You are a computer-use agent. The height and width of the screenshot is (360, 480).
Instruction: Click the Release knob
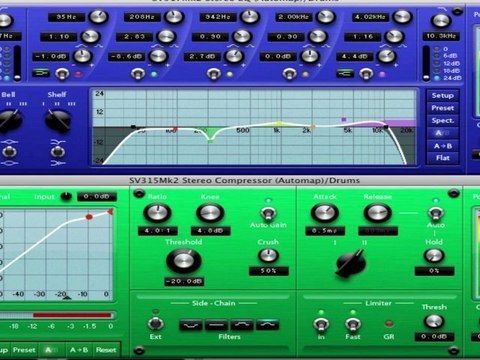[377, 213]
